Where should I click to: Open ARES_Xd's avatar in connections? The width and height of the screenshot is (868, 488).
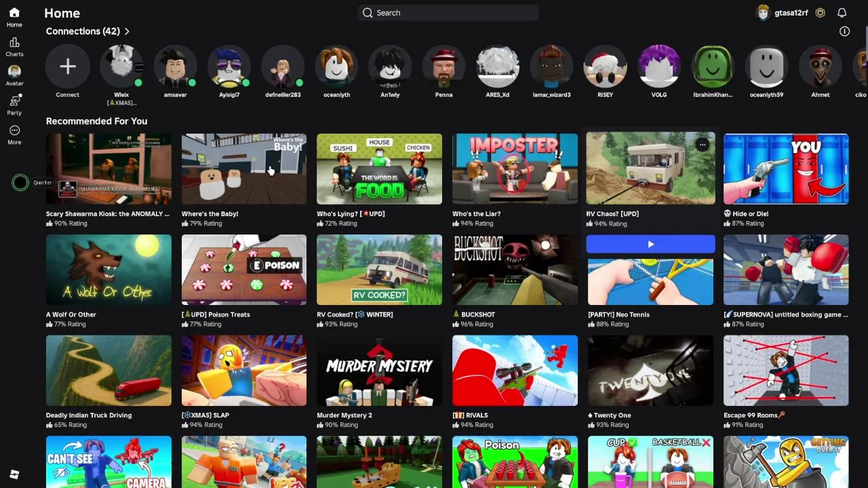pos(498,66)
